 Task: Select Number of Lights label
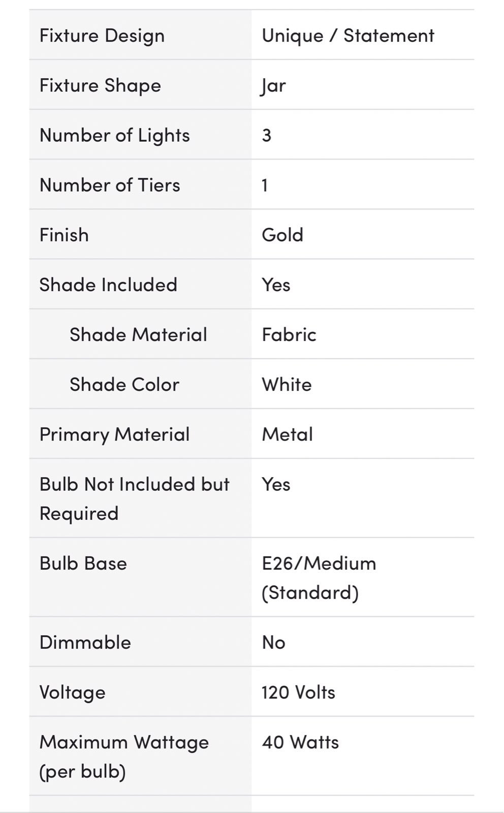[x=115, y=135]
